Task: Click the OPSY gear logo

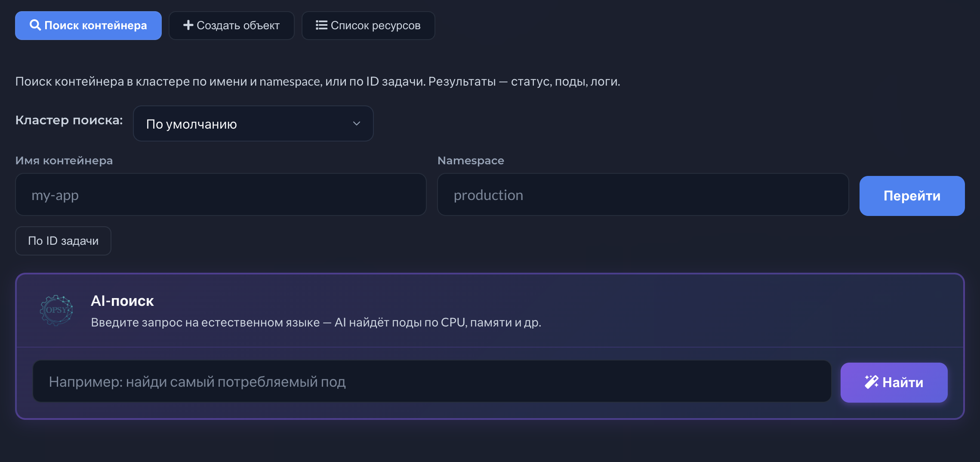Action: [56, 311]
